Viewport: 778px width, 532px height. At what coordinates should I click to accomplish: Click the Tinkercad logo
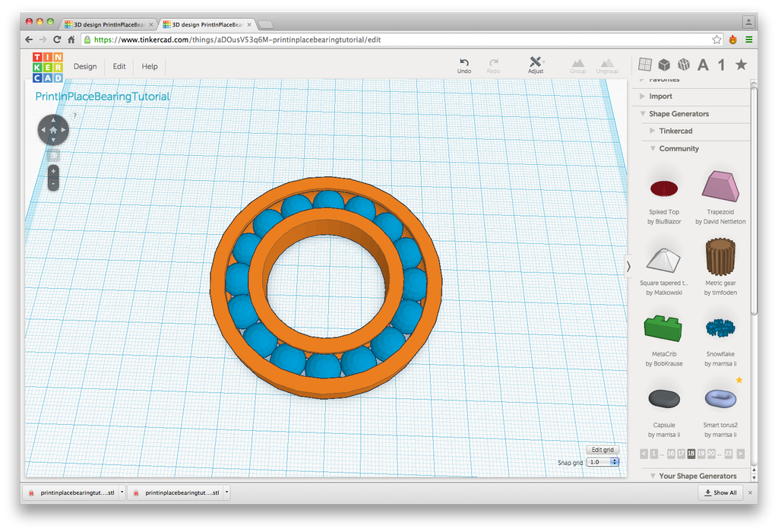click(48, 67)
